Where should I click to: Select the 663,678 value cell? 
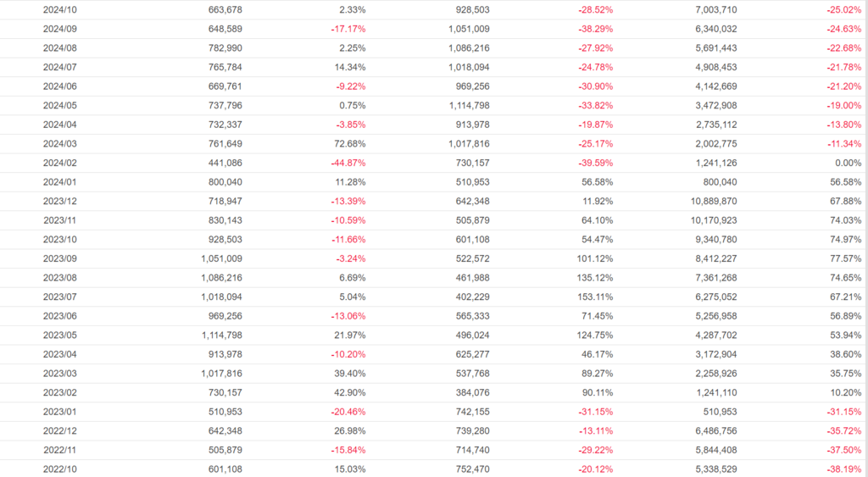point(225,9)
